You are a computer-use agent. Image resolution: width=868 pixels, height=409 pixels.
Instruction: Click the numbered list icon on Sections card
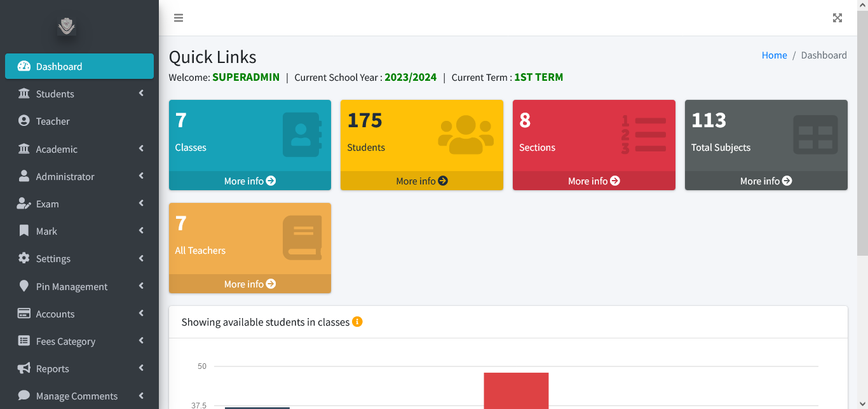[644, 134]
